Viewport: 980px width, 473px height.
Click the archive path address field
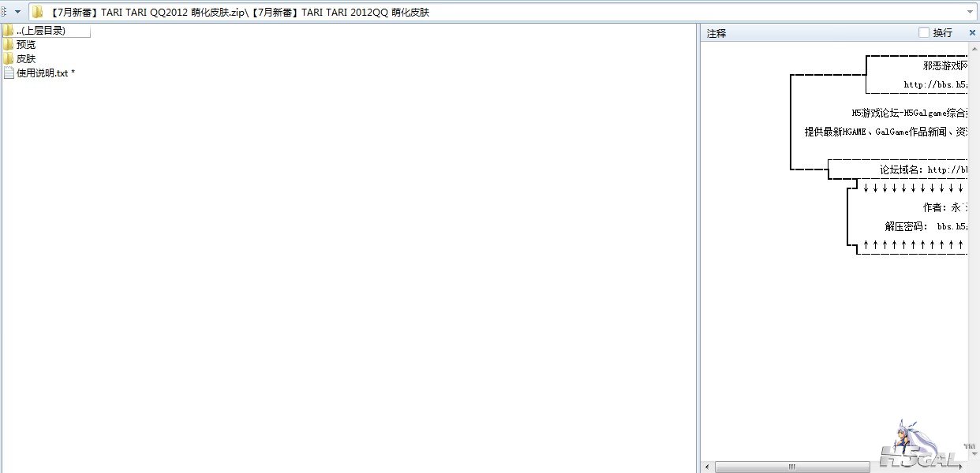click(x=503, y=12)
